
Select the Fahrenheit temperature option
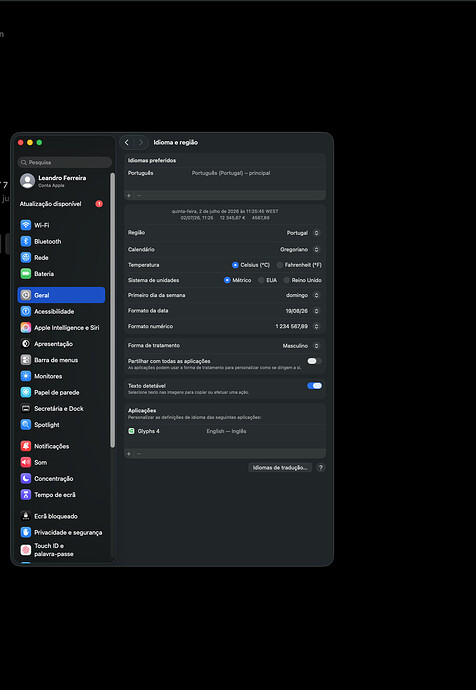point(280,265)
